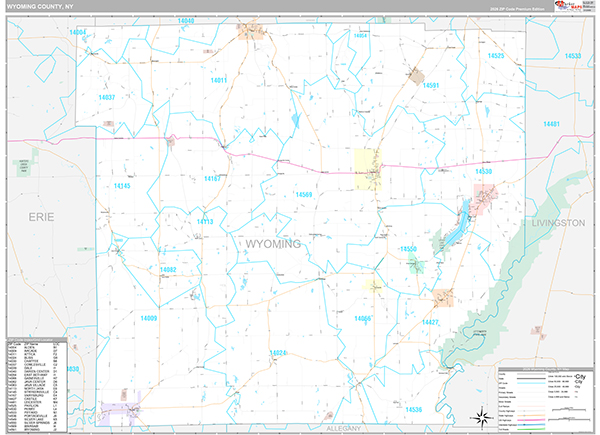Viewport: 600px width, 435px height.
Task: Click ZIP code label 14591
Action: pyautogui.click(x=430, y=85)
